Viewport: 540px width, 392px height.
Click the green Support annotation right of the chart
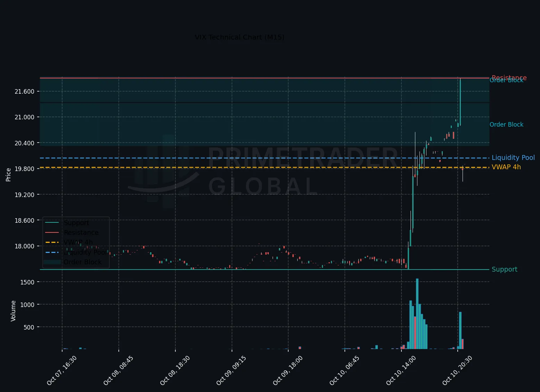tap(505, 270)
